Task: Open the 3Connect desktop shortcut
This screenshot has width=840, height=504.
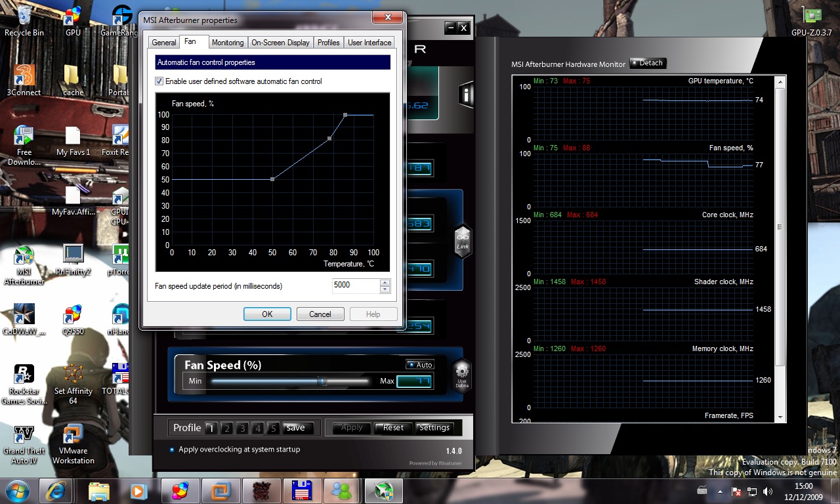Action: pos(24,81)
